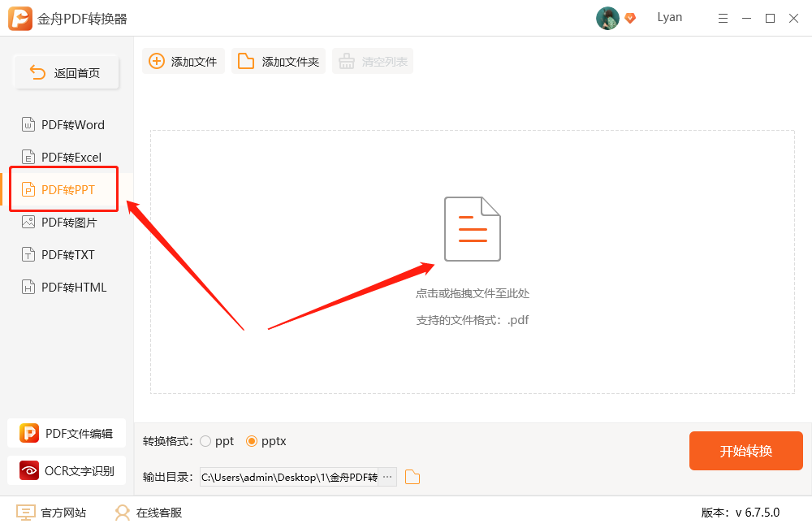Click the 金舟PDF转换器 app logo
812x528 pixels.
pyautogui.click(x=20, y=19)
